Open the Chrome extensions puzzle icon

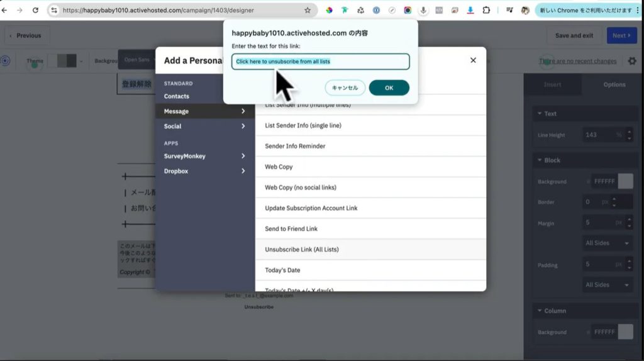[x=486, y=10]
